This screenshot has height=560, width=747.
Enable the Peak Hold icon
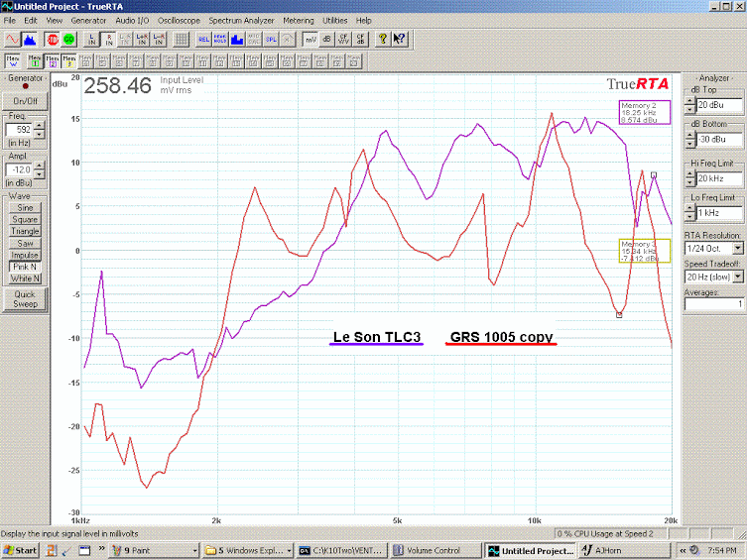(x=220, y=39)
